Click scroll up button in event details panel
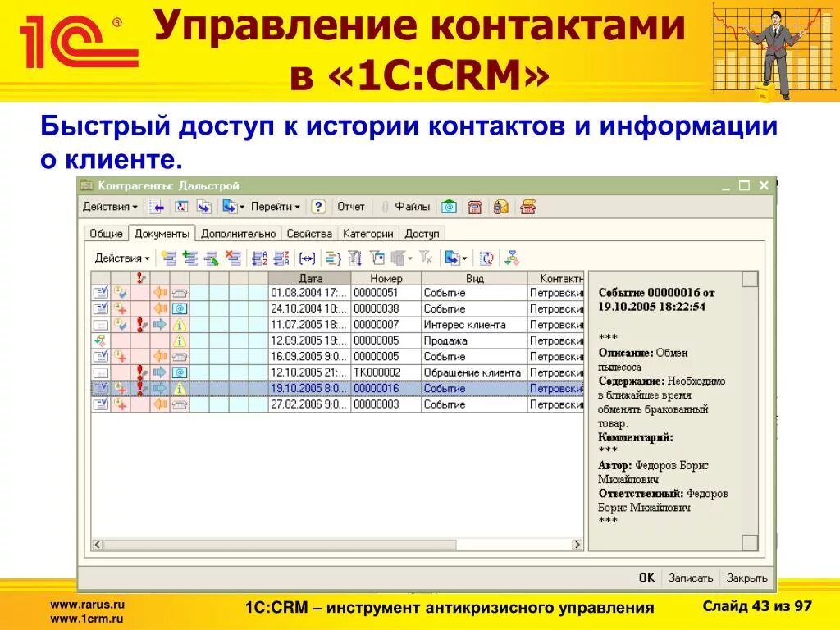The image size is (840, 630). click(750, 279)
